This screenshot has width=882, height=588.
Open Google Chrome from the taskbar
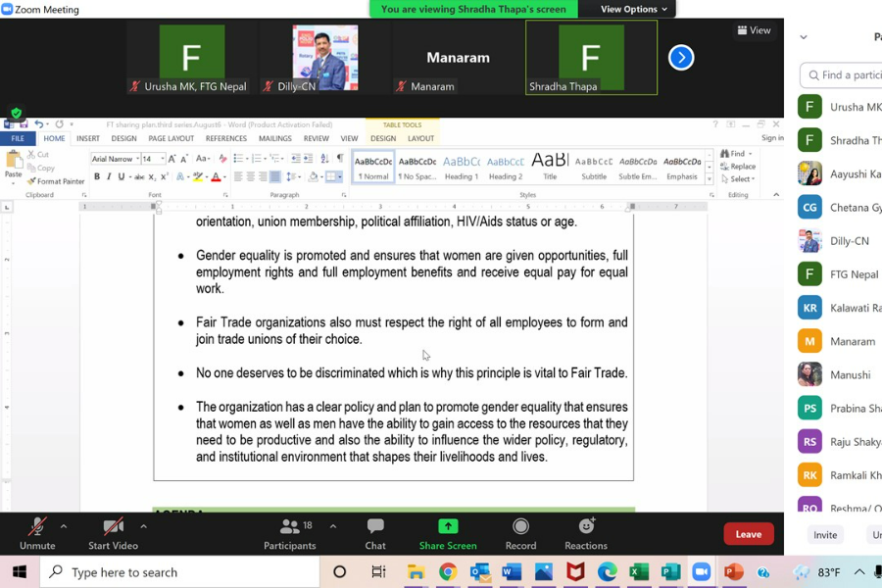(448, 572)
